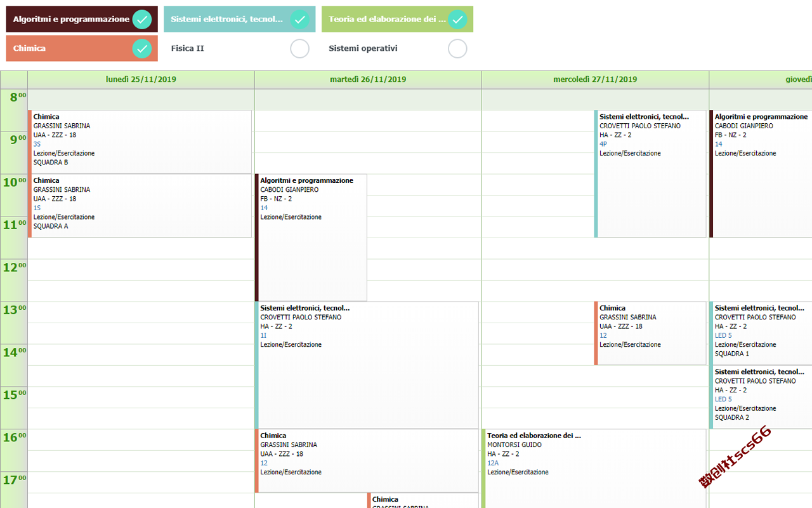Open Wednesday Chimica room 12 event
The image size is (812, 508).
[x=650, y=333]
